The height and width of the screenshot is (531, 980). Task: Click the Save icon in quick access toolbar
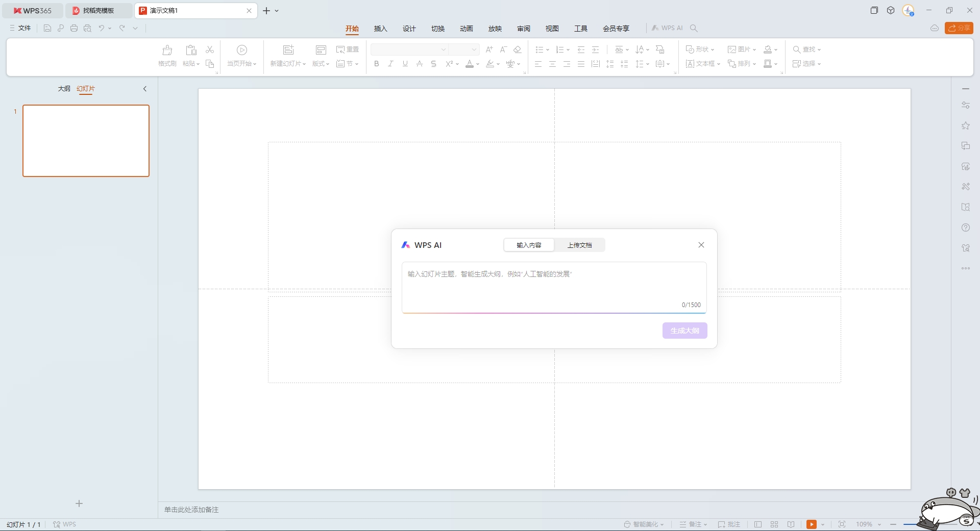click(47, 28)
